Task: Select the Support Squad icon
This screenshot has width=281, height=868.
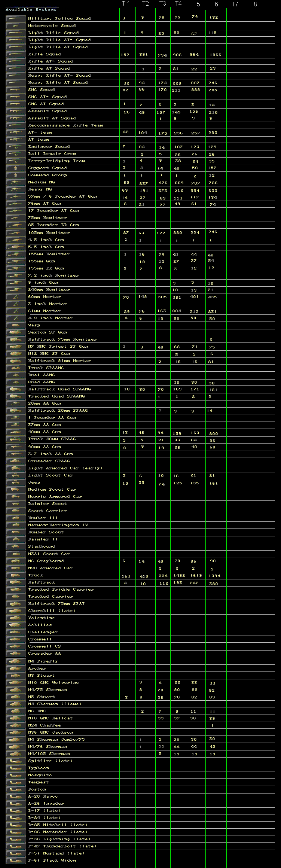Action: (16, 168)
